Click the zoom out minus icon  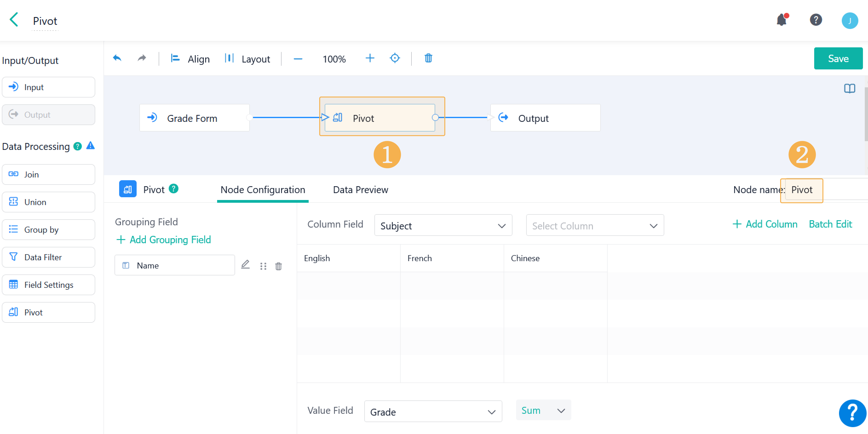(298, 59)
